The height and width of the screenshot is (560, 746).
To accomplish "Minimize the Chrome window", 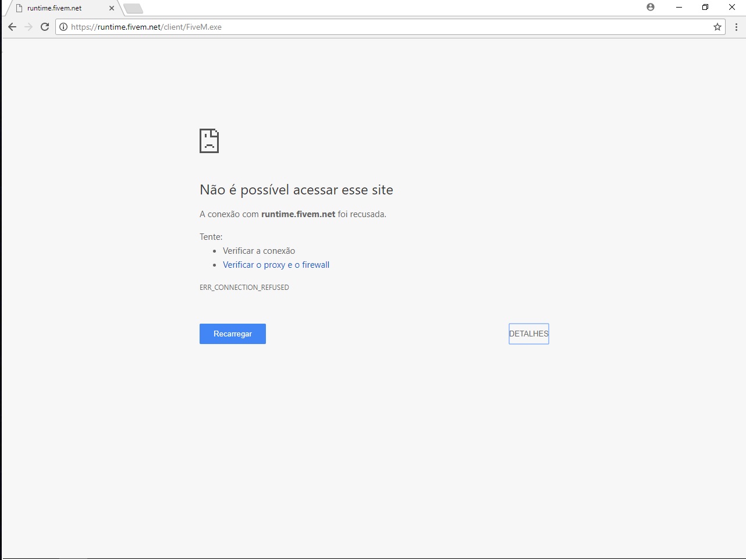I will (678, 7).
